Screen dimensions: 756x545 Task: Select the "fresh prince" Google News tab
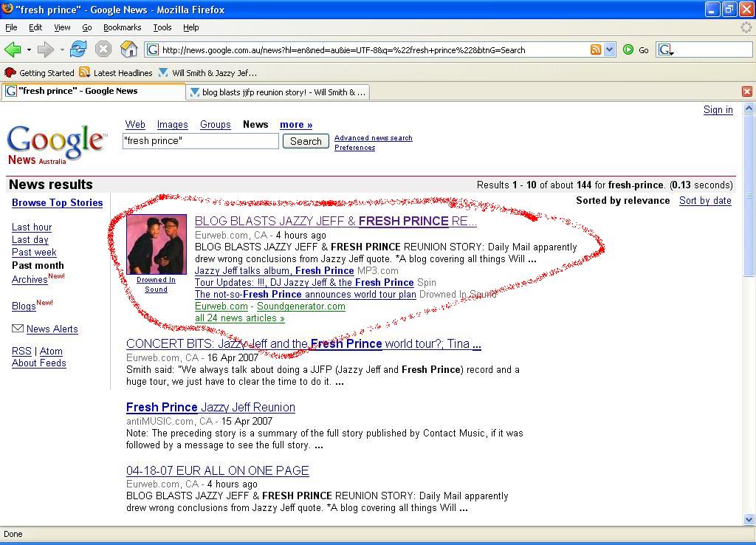(94, 91)
